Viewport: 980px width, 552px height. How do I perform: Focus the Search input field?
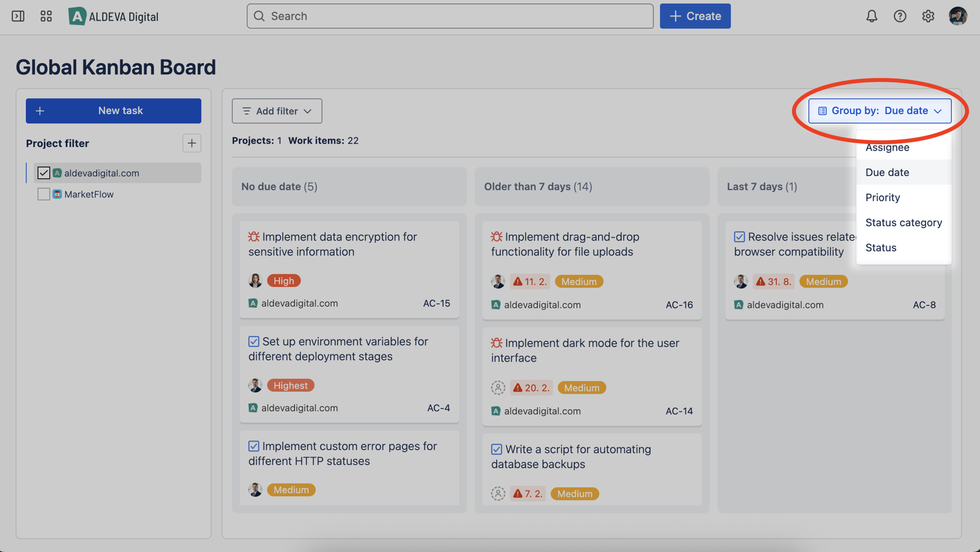tap(450, 16)
